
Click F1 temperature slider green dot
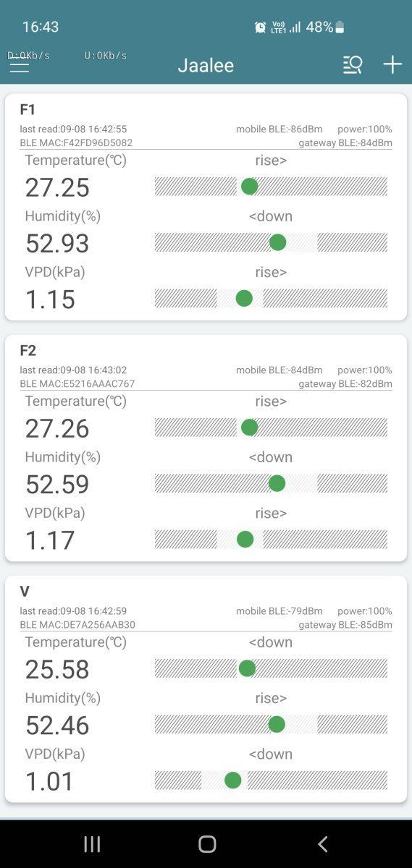point(249,187)
